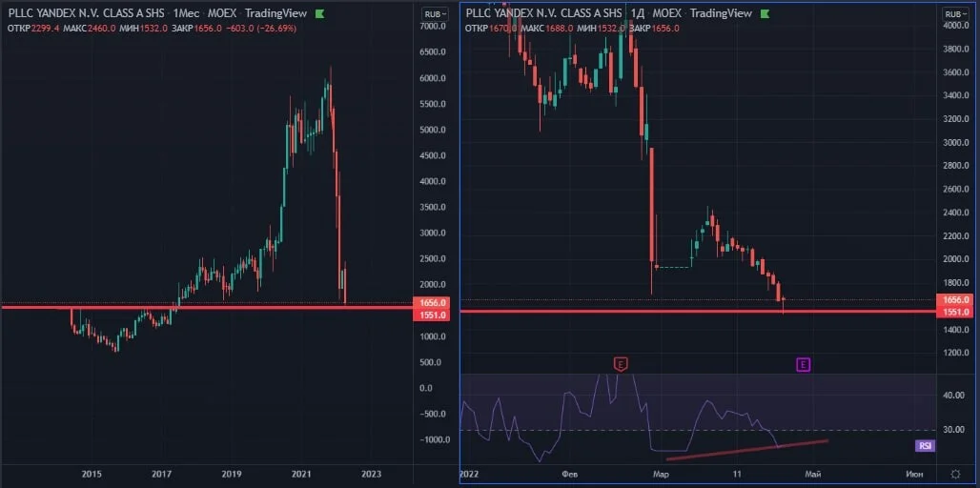Click 1Мес timeframe label in left chart title
Screen dimensions: 980x488
point(185,13)
